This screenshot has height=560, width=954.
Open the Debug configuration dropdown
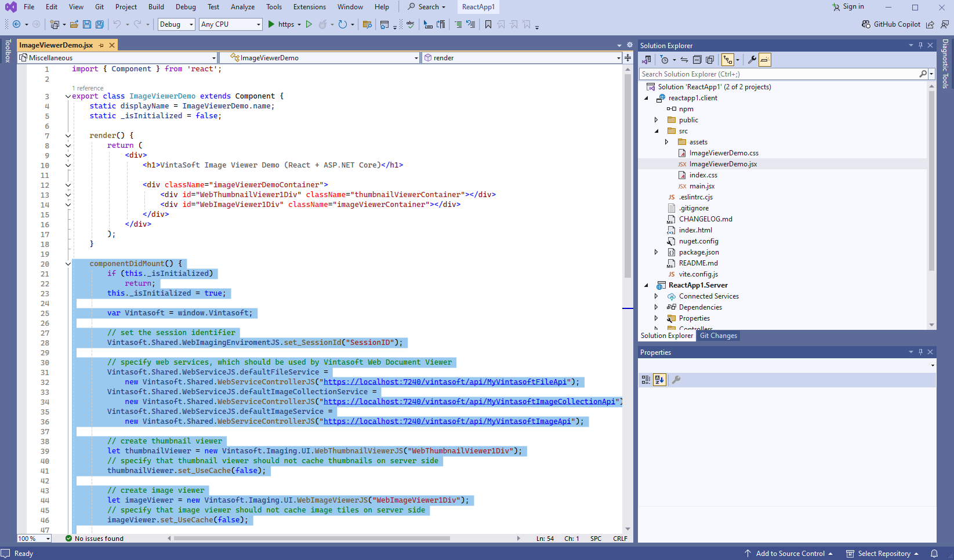[176, 24]
